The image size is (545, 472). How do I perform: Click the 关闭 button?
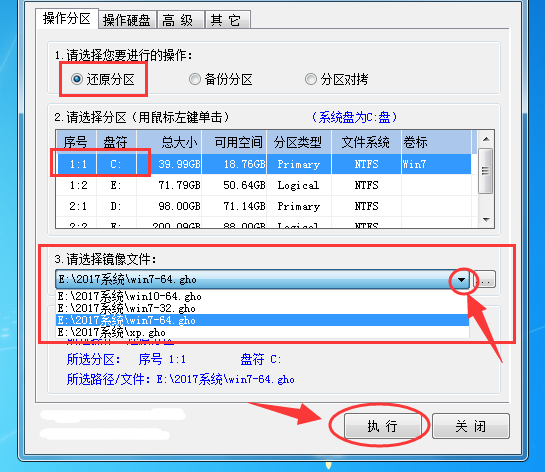pos(471,426)
